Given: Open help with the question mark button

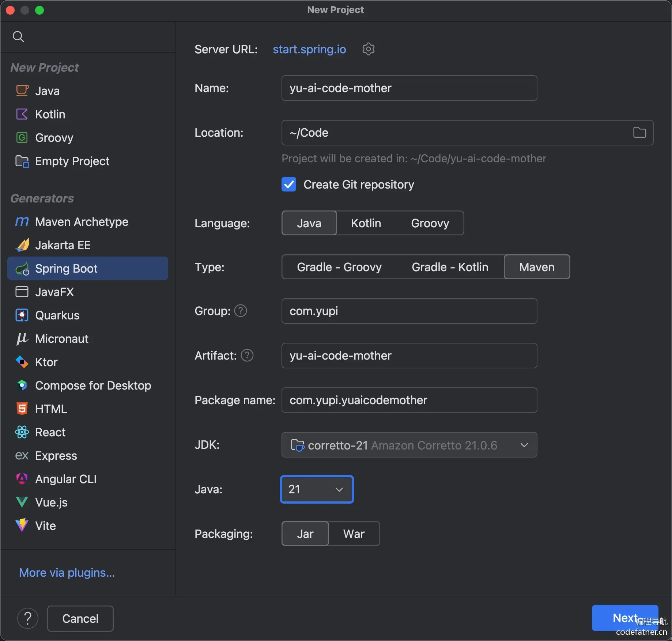Looking at the screenshot, I should point(28,618).
